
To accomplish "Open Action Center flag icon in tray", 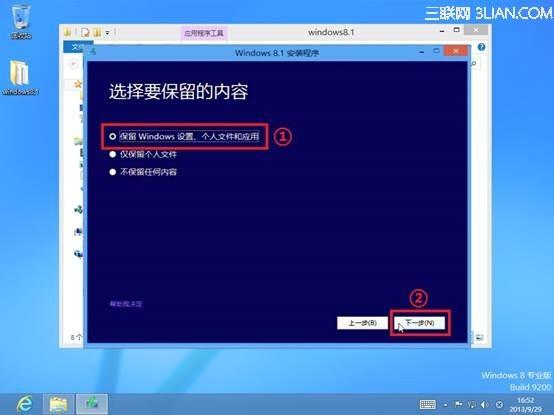I will click(x=459, y=404).
